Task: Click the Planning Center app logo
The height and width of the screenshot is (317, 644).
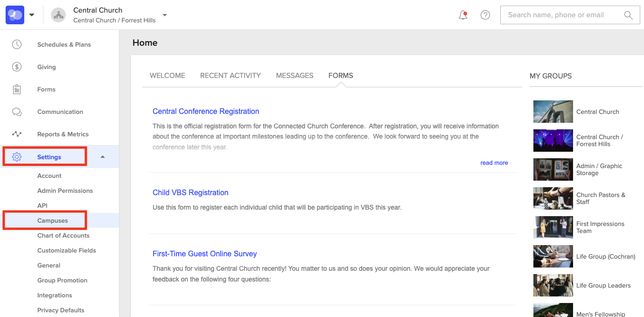Action: tap(14, 14)
